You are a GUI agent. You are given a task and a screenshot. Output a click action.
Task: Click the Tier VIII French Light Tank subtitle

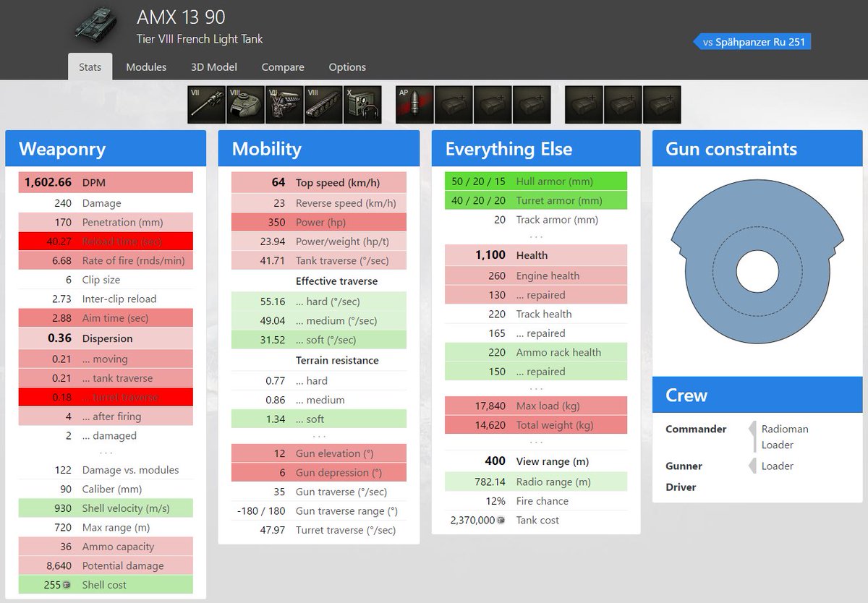coord(200,39)
